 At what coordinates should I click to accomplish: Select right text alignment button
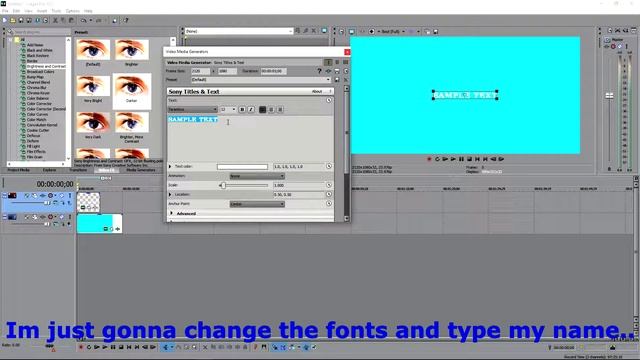[x=280, y=109]
